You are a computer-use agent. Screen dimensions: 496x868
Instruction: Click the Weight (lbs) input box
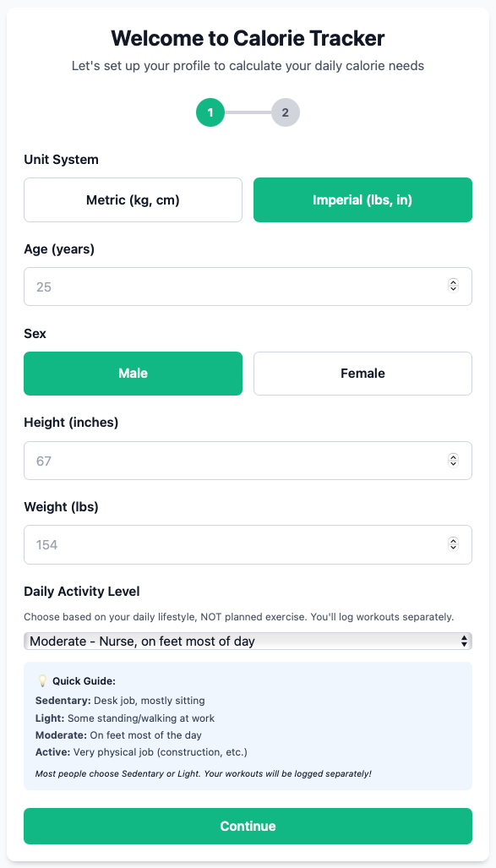pyautogui.click(x=211, y=544)
